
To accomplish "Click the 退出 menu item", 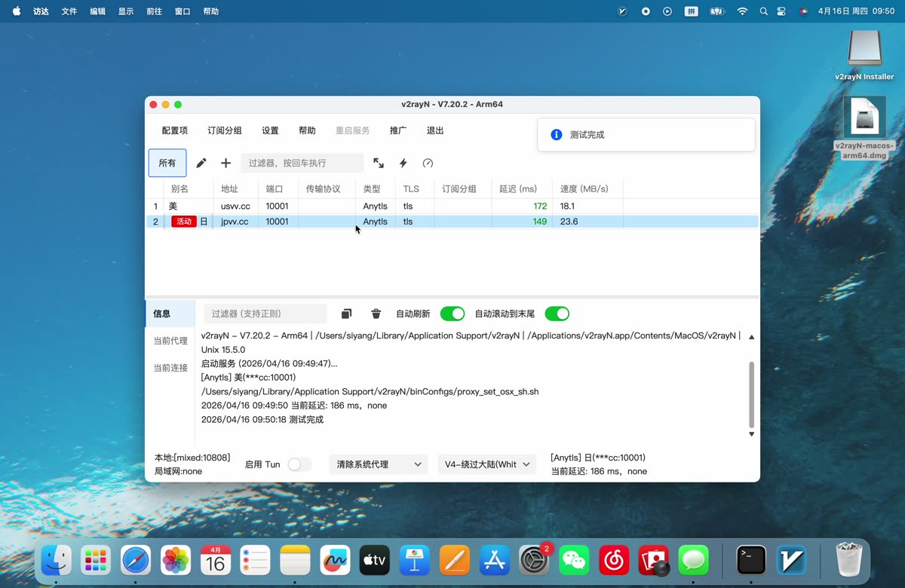I will (435, 130).
